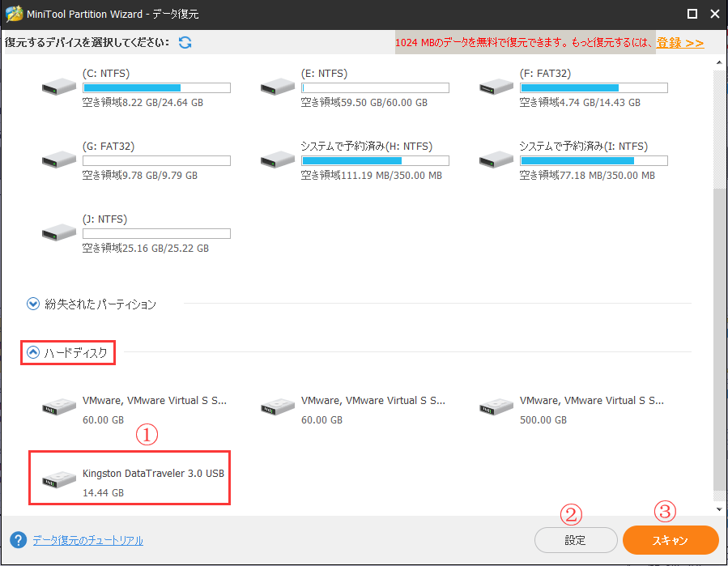The image size is (728, 566).
Task: Click the MiniTool Partition Wizard app icon
Action: [14, 14]
